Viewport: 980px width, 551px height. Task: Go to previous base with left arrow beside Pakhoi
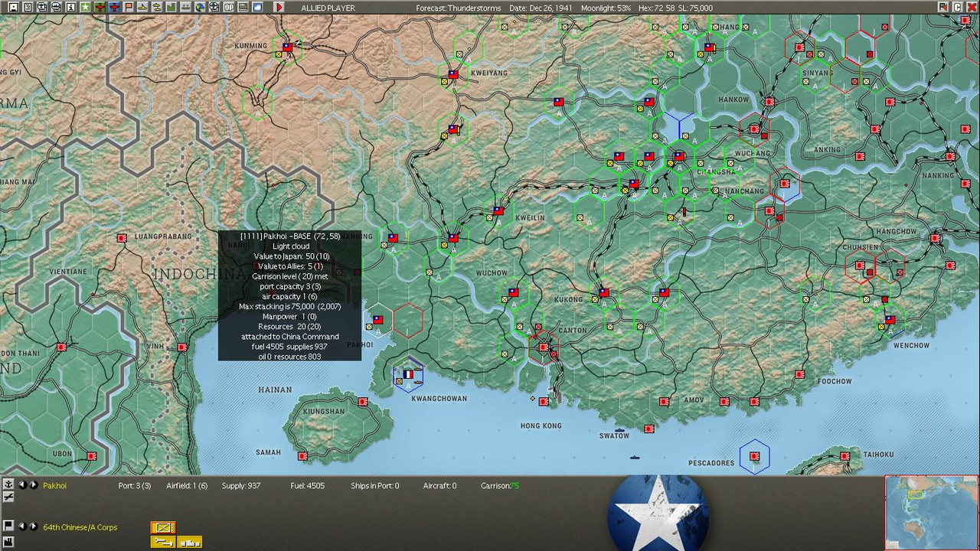point(22,484)
